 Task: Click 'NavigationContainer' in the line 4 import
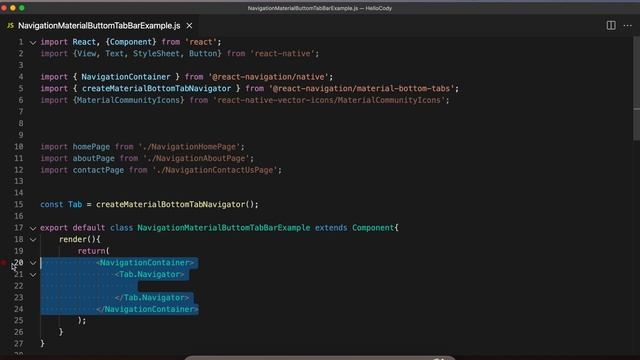[x=126, y=77]
